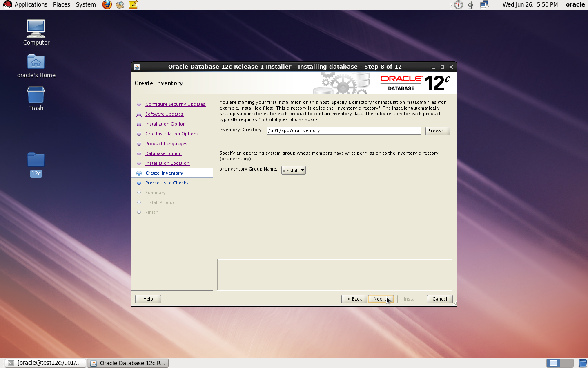The width and height of the screenshot is (588, 368).
Task: Go back with the Back button
Action: [354, 299]
